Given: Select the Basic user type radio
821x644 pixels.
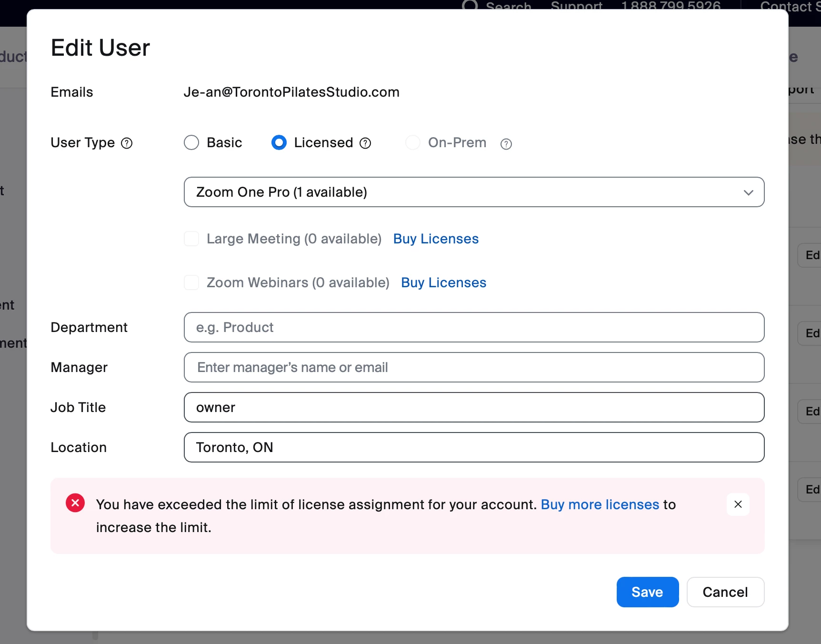Looking at the screenshot, I should tap(191, 142).
